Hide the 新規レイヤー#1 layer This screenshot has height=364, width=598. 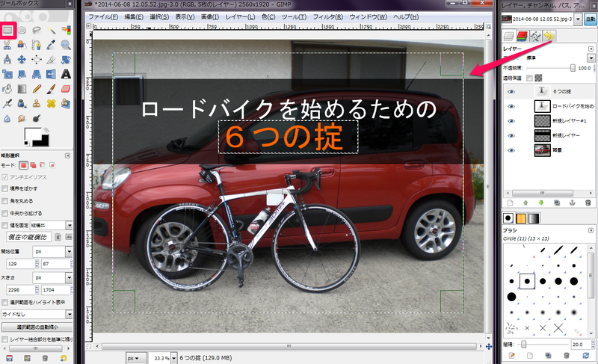click(x=511, y=121)
